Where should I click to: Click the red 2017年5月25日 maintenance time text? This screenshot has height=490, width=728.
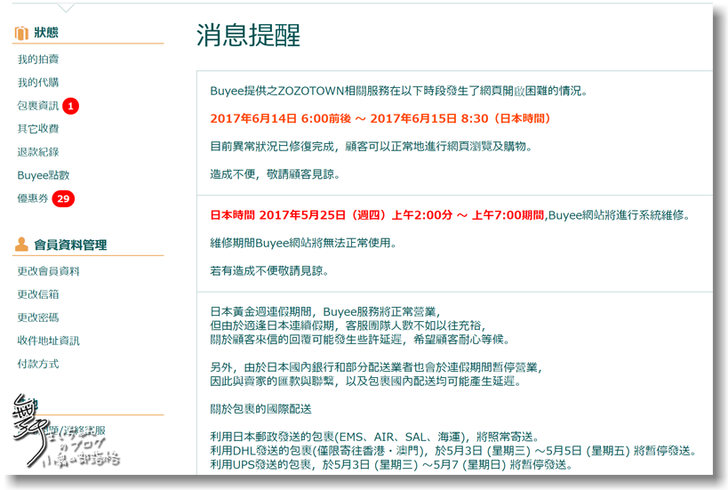tap(378, 215)
